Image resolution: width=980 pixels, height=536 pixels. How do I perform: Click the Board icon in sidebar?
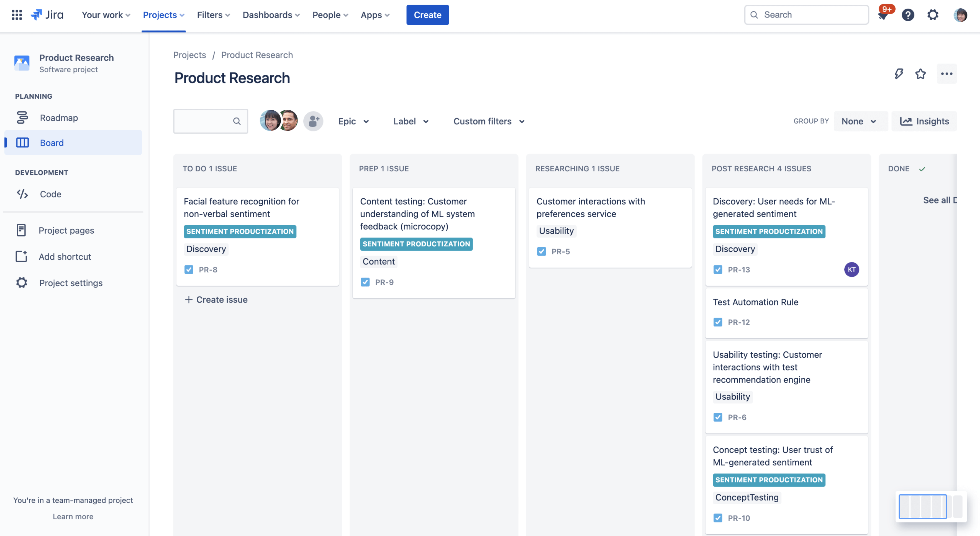[22, 142]
